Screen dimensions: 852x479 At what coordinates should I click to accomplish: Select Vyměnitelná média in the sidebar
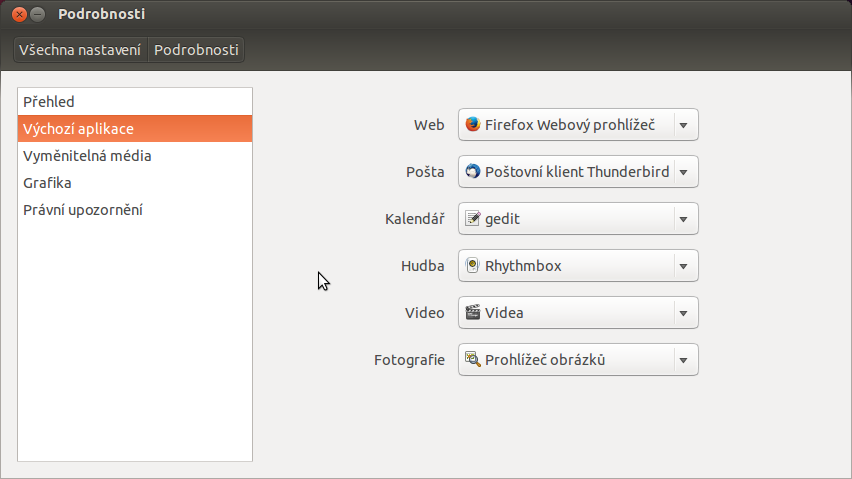point(135,156)
